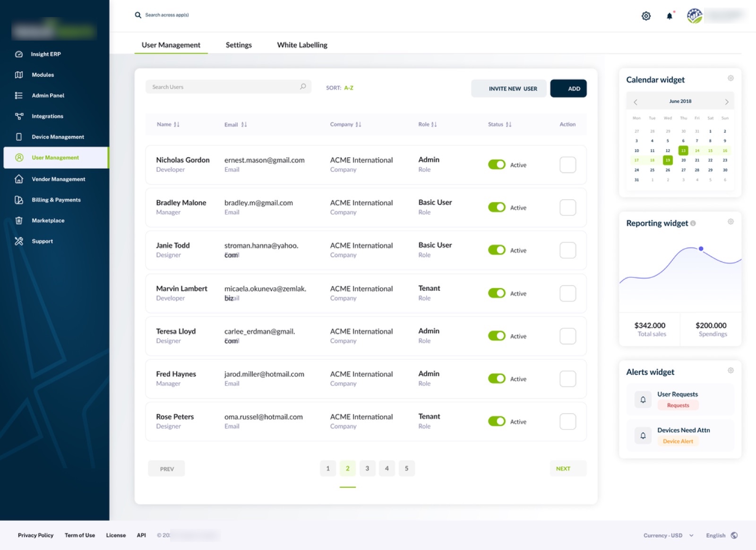This screenshot has width=756, height=550.
Task: Toggle Active status for Bradley Malone
Action: [497, 207]
